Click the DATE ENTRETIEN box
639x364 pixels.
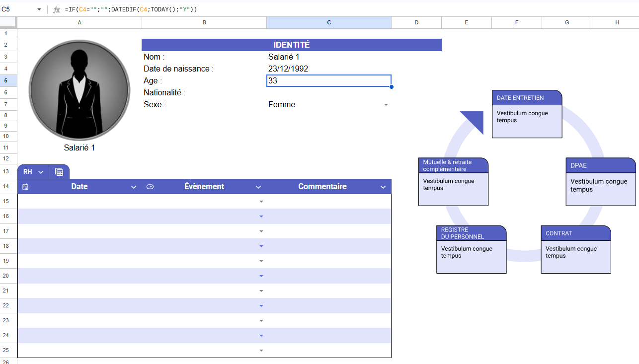coord(527,114)
